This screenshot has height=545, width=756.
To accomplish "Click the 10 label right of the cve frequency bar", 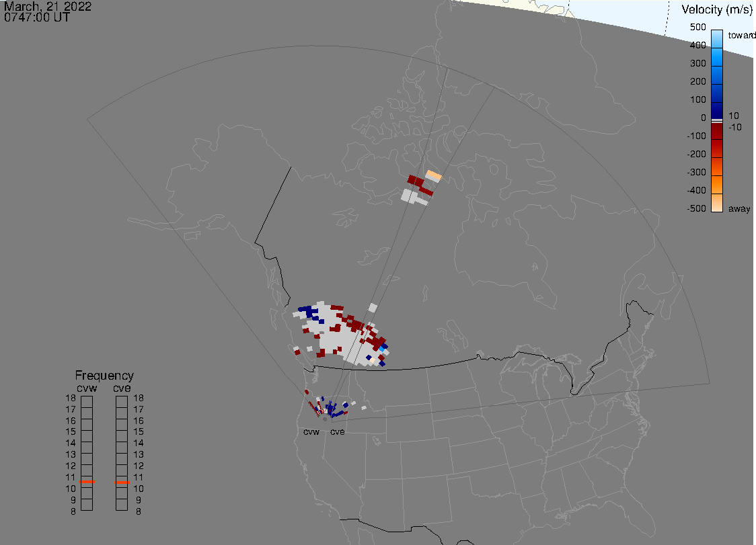I will 139,489.
